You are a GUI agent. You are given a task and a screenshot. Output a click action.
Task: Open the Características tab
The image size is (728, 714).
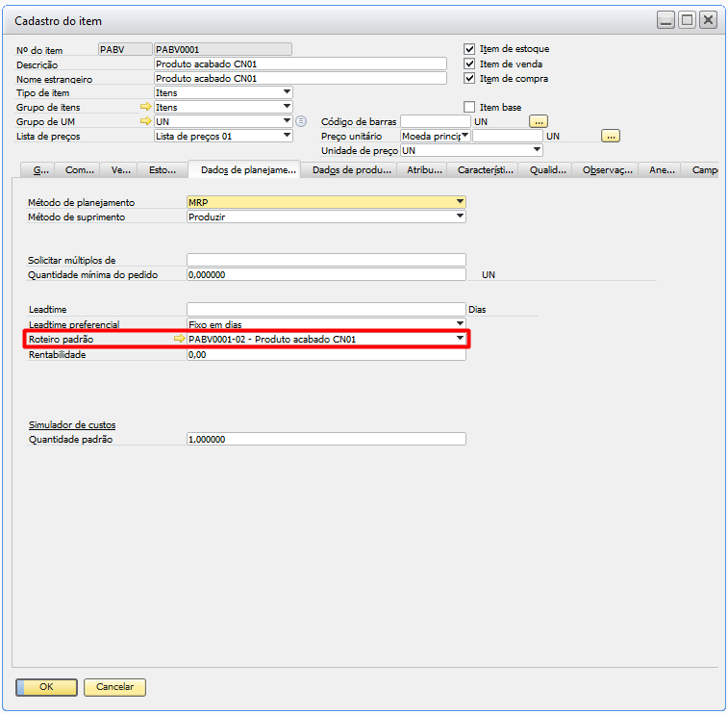point(486,170)
